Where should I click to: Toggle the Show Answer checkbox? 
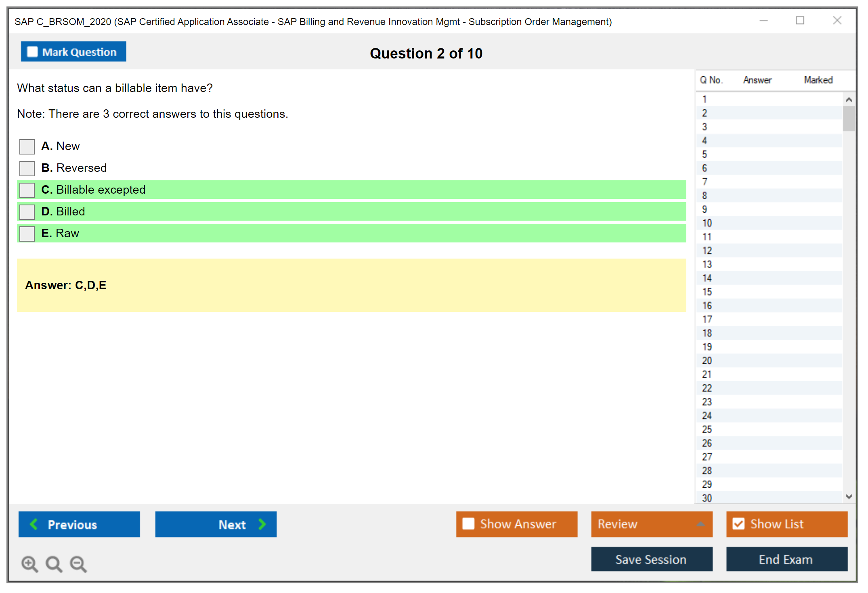coord(468,524)
